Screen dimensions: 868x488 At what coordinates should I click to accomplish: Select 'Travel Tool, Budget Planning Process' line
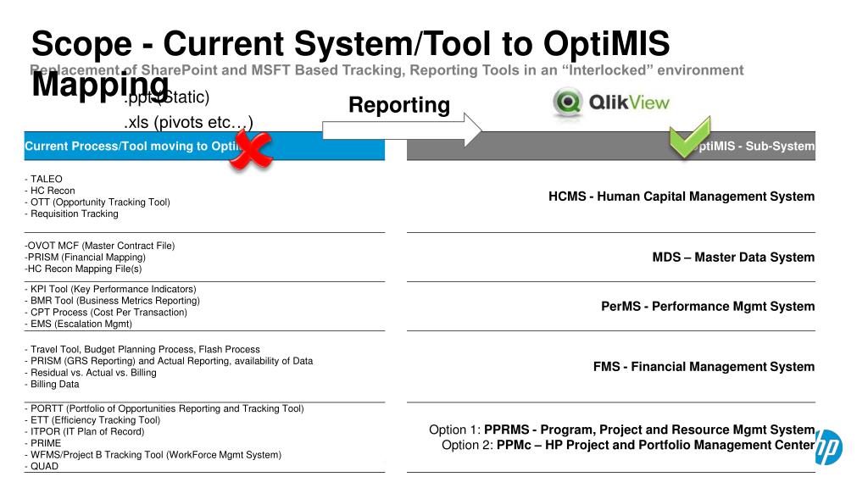(x=142, y=349)
